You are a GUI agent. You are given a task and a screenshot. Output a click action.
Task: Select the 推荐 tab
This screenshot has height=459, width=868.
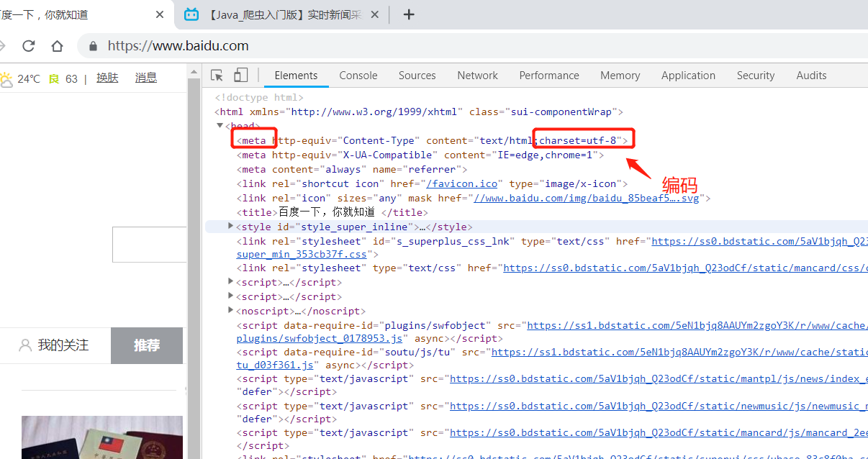tap(147, 346)
